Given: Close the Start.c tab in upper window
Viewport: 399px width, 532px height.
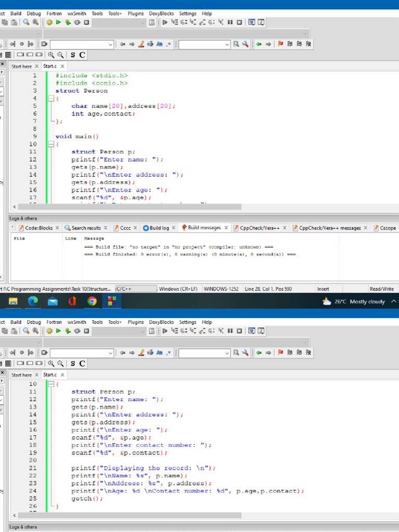Looking at the screenshot, I should (62, 66).
